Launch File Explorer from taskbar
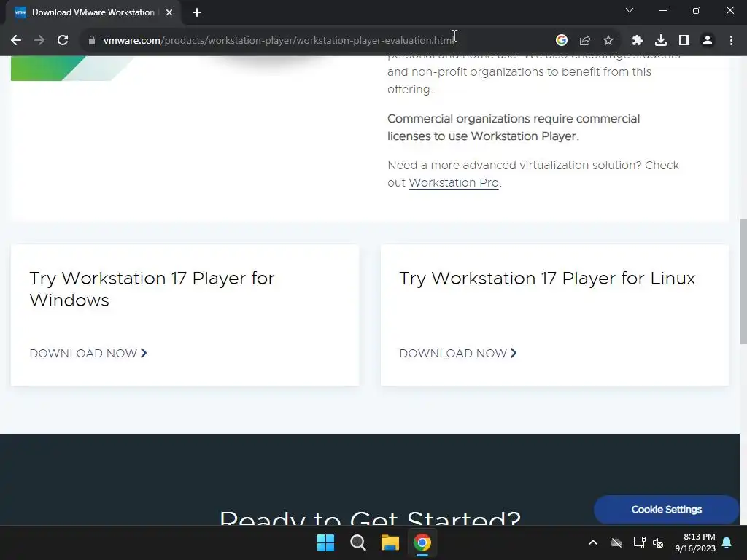747x560 pixels. point(390,542)
